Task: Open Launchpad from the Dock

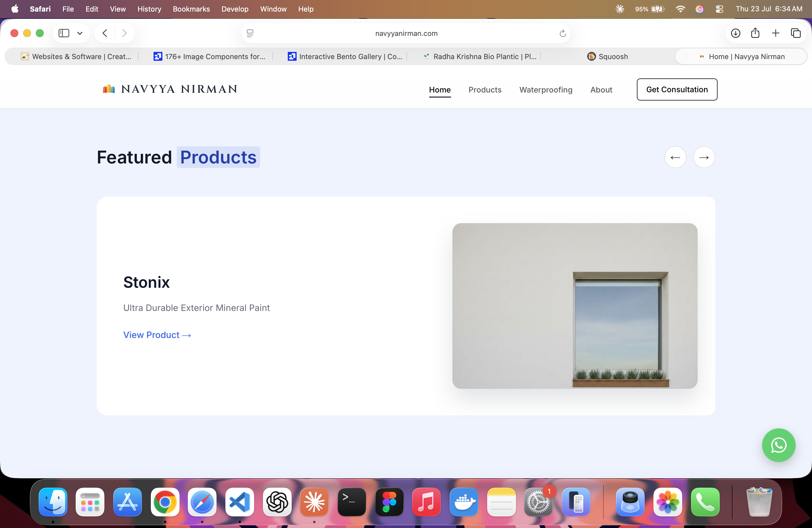Action: tap(90, 502)
